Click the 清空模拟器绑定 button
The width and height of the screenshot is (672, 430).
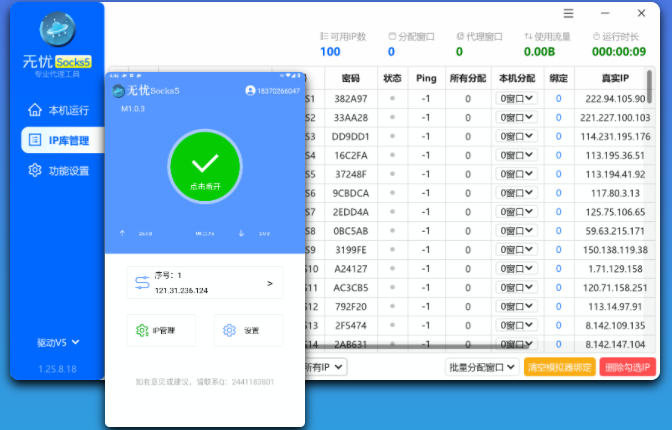pyautogui.click(x=559, y=367)
